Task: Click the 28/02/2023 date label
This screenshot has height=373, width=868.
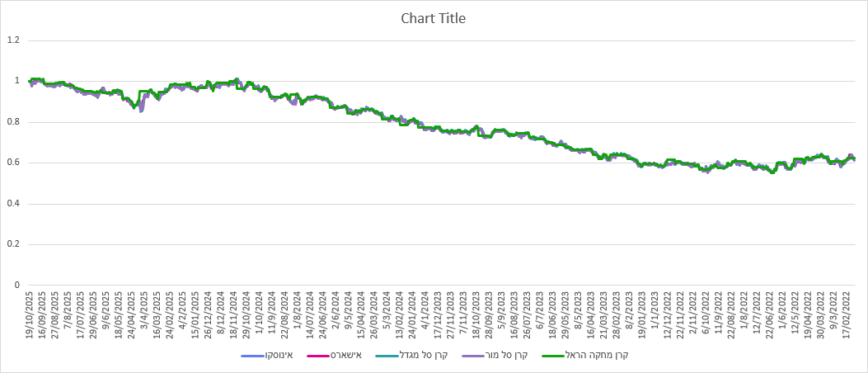Action: point(617,314)
